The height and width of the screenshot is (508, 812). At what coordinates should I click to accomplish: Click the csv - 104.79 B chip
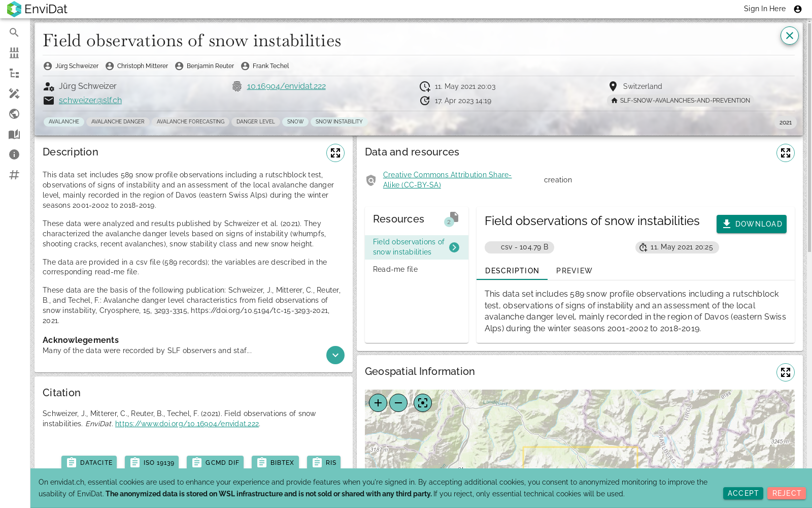pos(519,247)
